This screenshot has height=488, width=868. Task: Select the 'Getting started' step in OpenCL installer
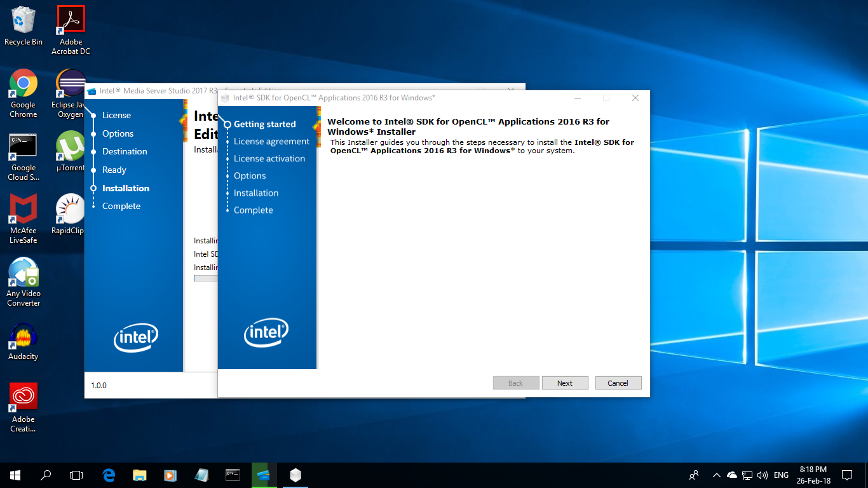click(x=264, y=125)
